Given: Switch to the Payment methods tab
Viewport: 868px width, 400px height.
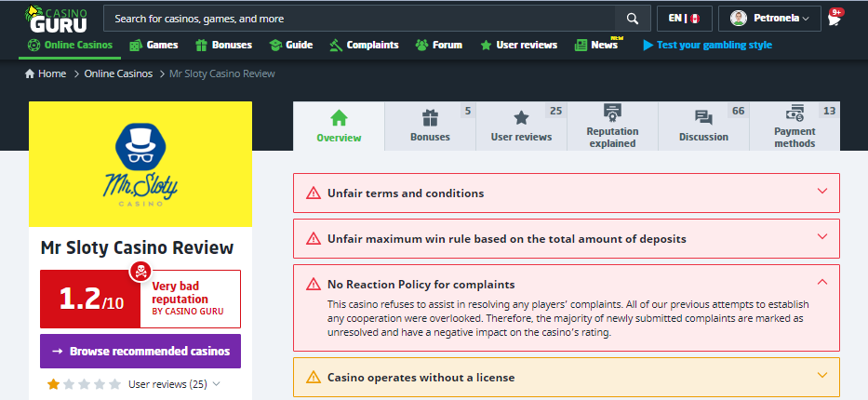Looking at the screenshot, I should click(794, 127).
